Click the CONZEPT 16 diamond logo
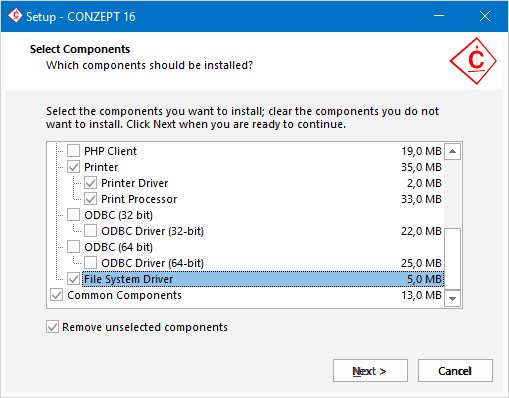Viewport: 509px width, 398px height. coord(473,61)
